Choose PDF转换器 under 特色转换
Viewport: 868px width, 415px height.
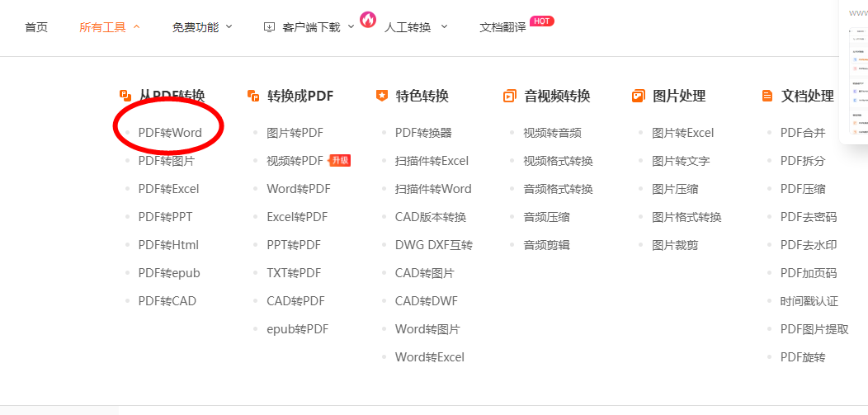(x=423, y=133)
